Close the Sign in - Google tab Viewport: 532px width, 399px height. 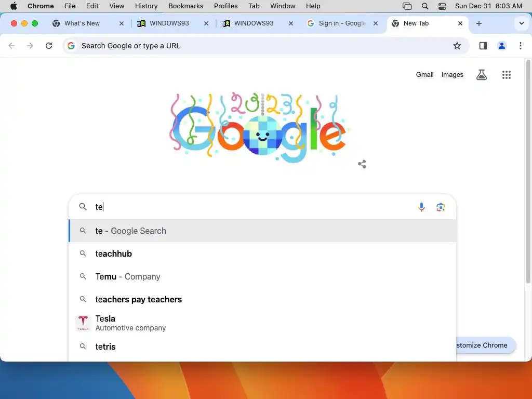(x=376, y=23)
